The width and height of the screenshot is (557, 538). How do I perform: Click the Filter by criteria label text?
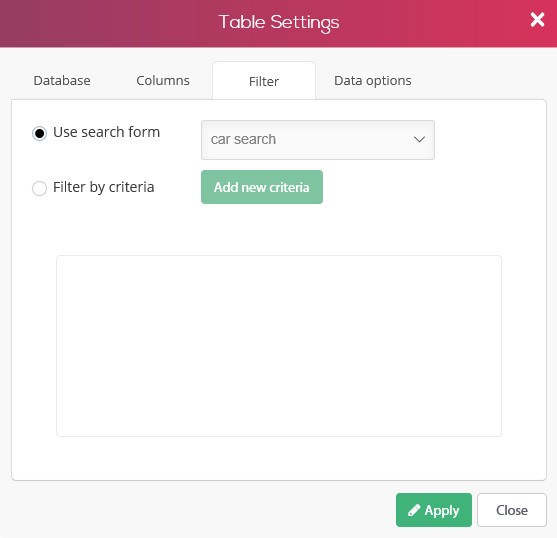(x=104, y=187)
